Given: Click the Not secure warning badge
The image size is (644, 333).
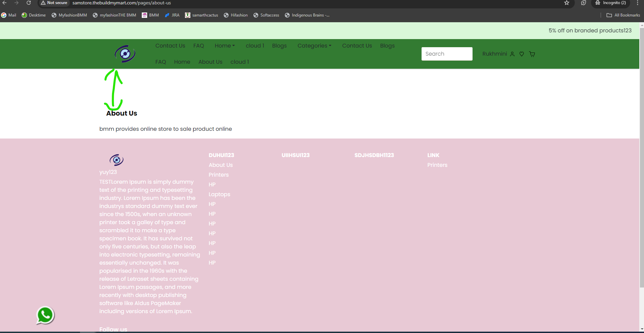Looking at the screenshot, I should [x=54, y=3].
